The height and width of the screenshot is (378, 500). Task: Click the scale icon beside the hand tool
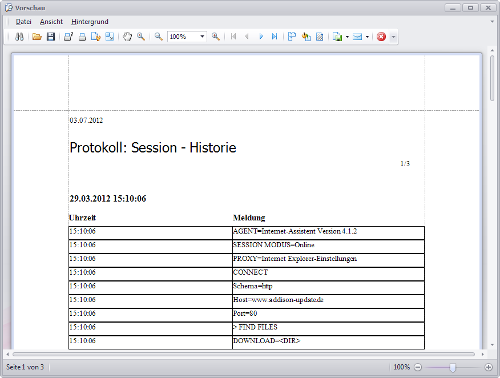tap(109, 37)
